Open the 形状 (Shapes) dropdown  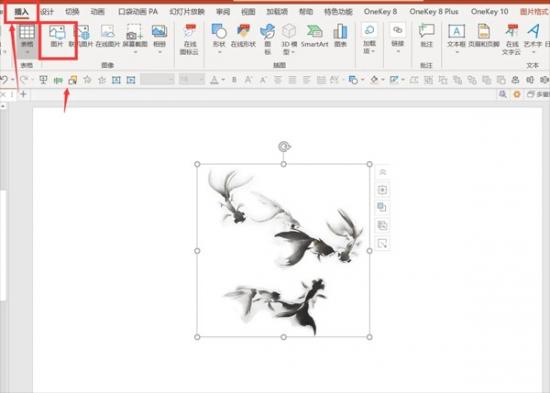pyautogui.click(x=219, y=39)
